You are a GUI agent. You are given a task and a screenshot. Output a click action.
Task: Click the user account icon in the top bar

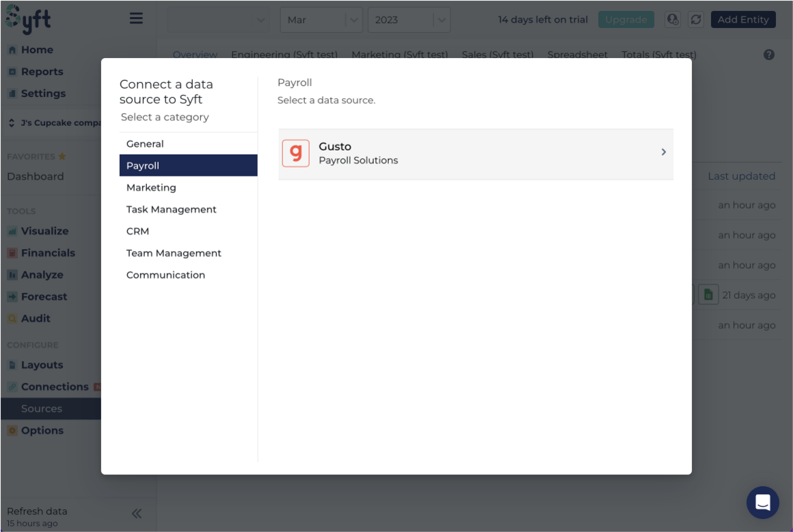[672, 20]
